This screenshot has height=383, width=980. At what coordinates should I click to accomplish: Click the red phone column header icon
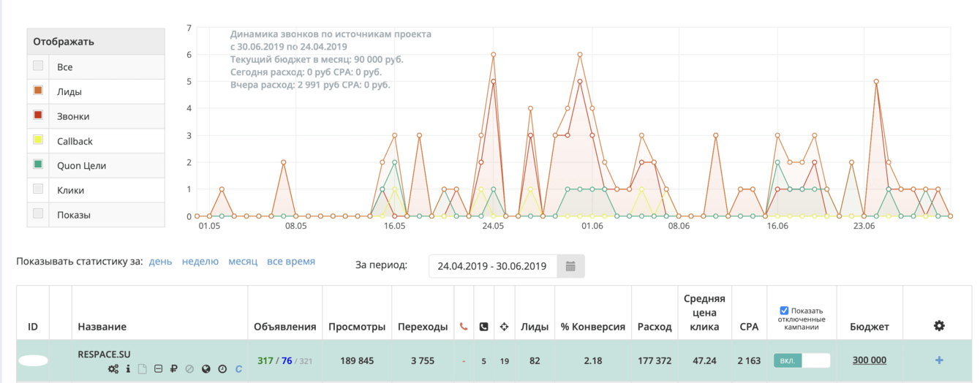[x=464, y=327]
